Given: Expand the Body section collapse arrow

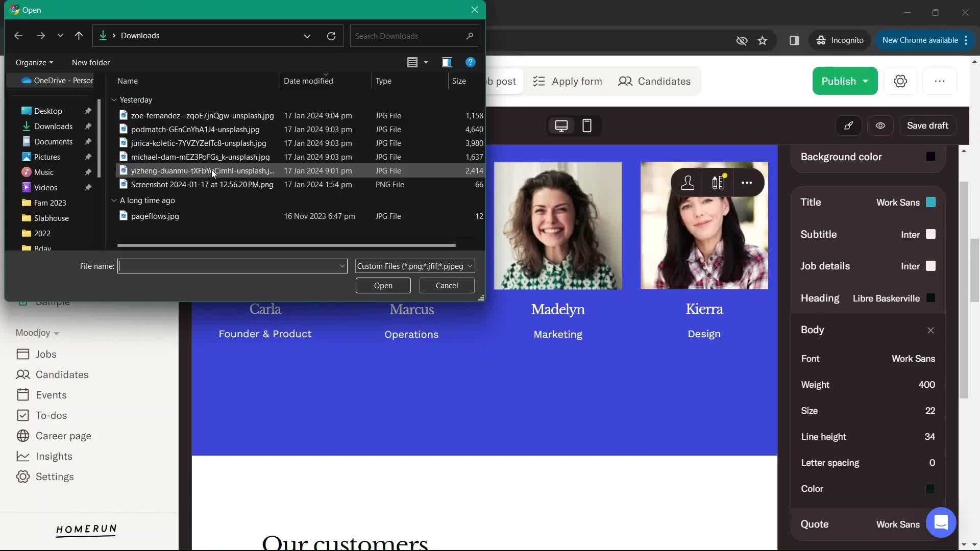Looking at the screenshot, I should coord(931,330).
